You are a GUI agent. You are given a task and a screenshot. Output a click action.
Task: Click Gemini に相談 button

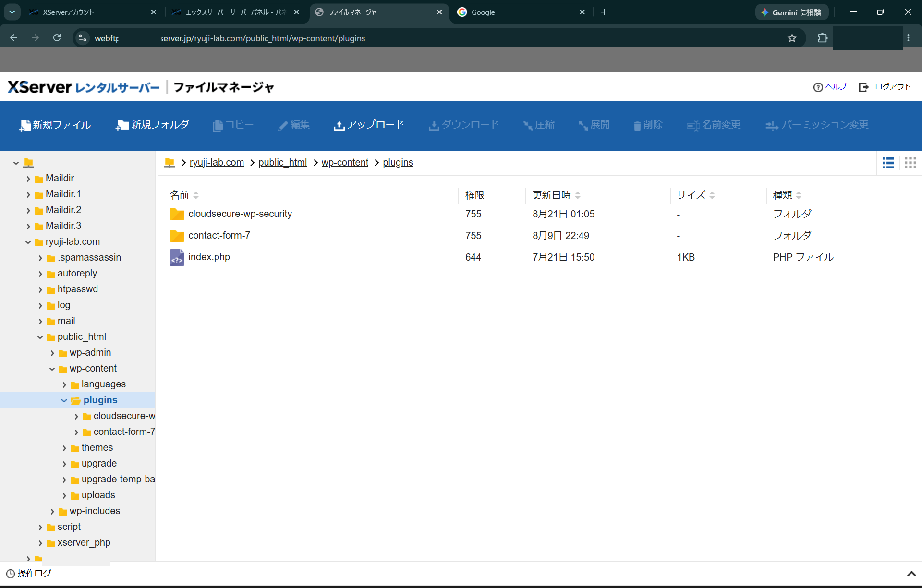tap(792, 12)
